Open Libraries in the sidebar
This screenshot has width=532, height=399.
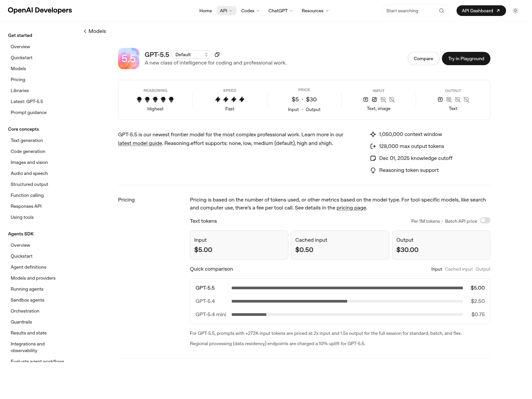(x=20, y=90)
